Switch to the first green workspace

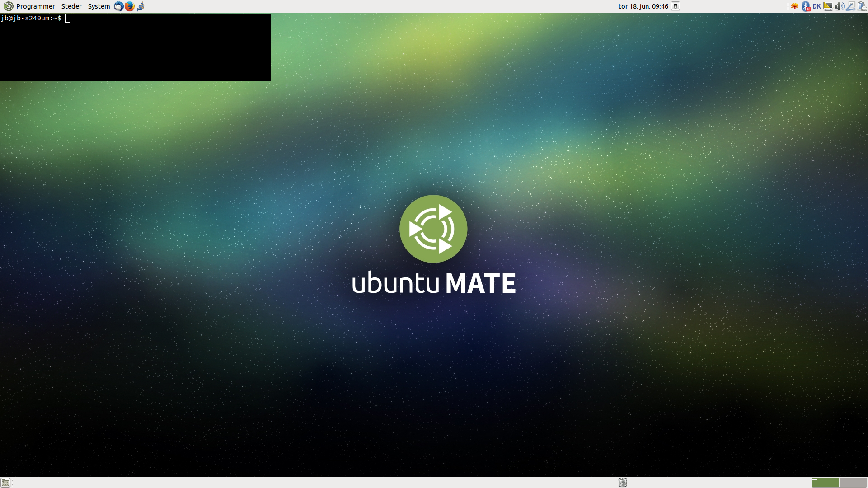coord(825,483)
